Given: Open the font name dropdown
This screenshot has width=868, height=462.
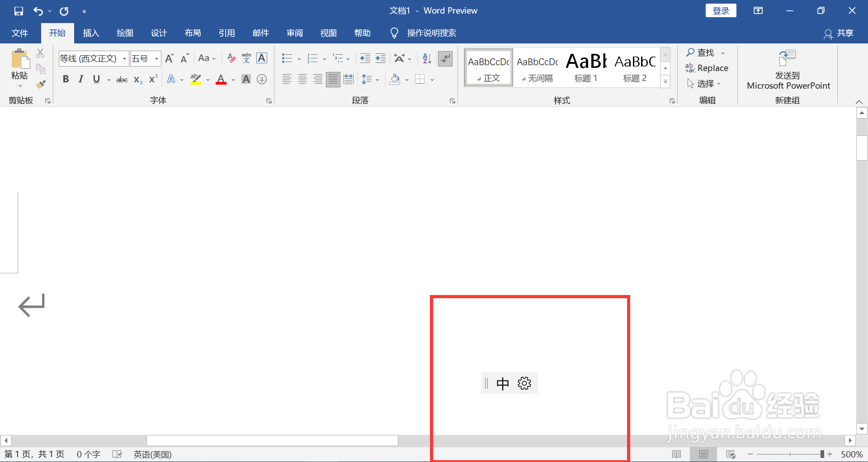Looking at the screenshot, I should point(124,58).
